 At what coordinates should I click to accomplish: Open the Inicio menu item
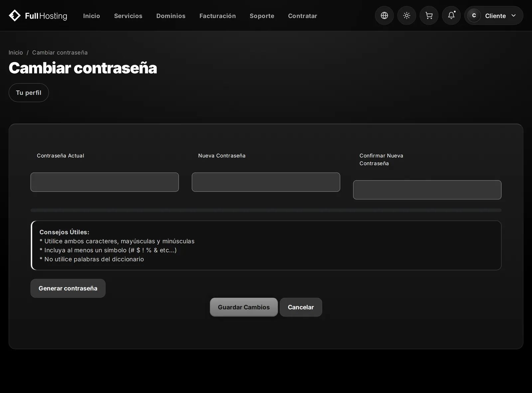(x=91, y=16)
